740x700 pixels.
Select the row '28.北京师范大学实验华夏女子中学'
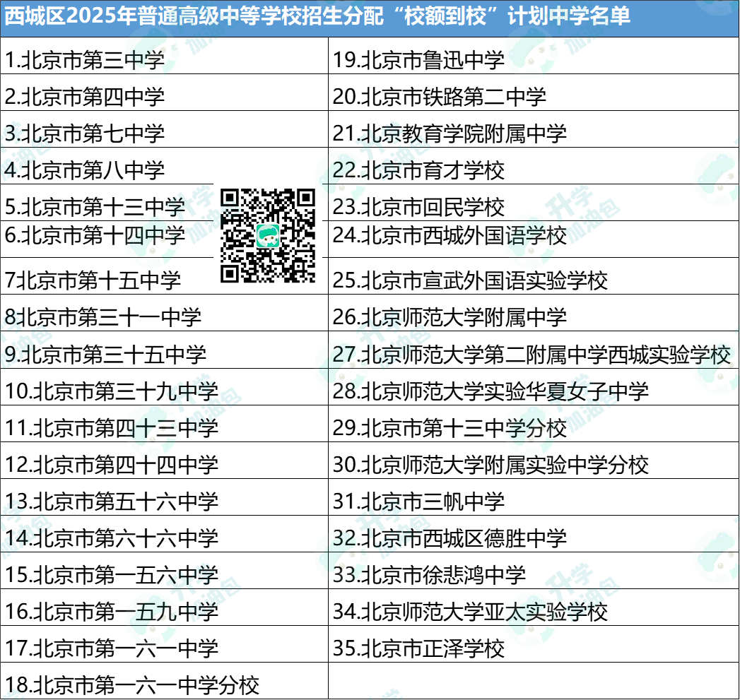point(534,387)
